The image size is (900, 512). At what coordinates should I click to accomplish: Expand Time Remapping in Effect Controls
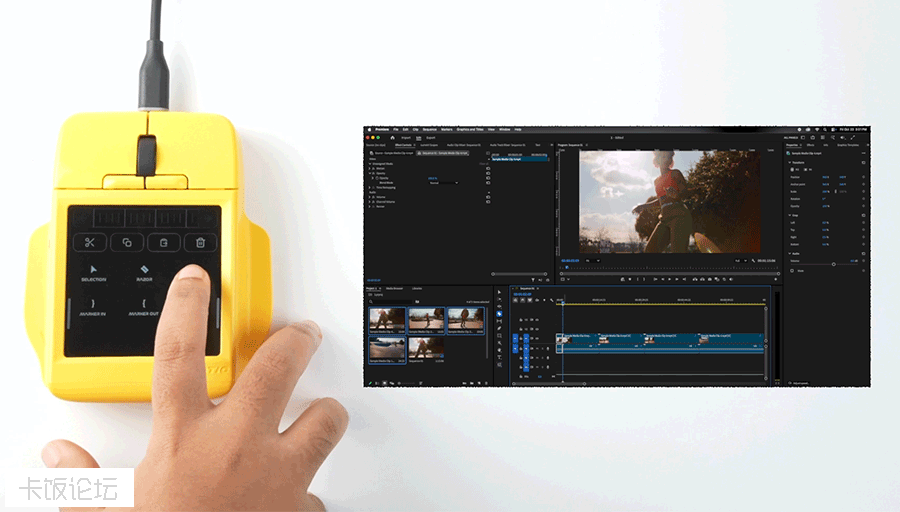pyautogui.click(x=370, y=188)
